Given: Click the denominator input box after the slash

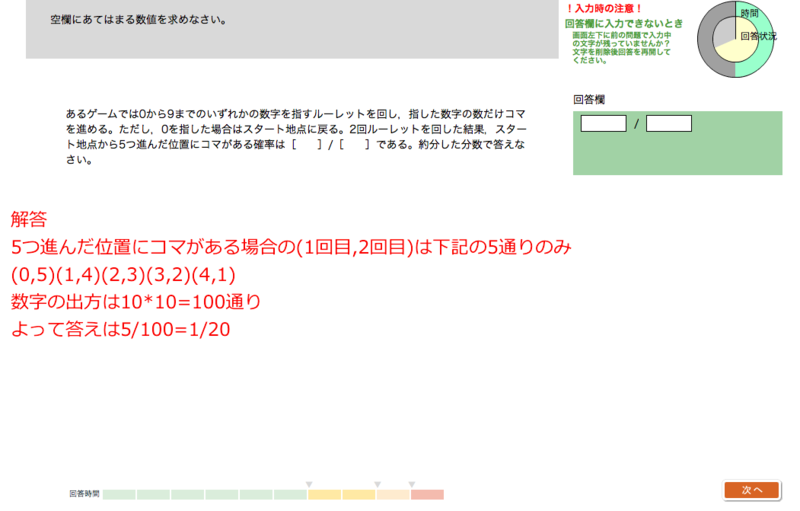Looking at the screenshot, I should coord(668,124).
